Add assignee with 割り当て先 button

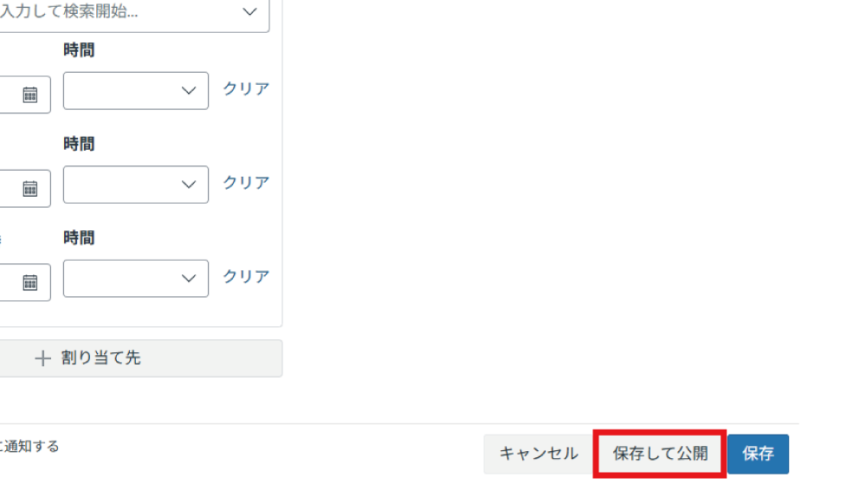pos(140,359)
